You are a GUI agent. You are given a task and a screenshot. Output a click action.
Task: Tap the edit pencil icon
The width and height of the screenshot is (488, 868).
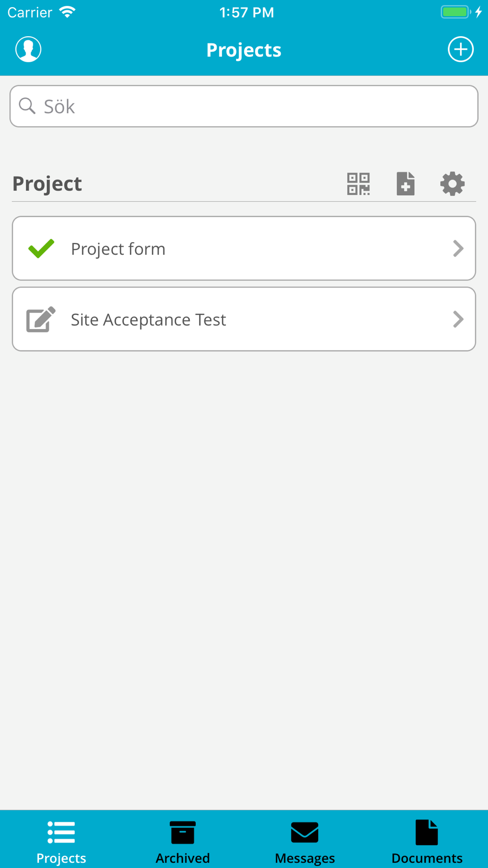click(x=41, y=319)
